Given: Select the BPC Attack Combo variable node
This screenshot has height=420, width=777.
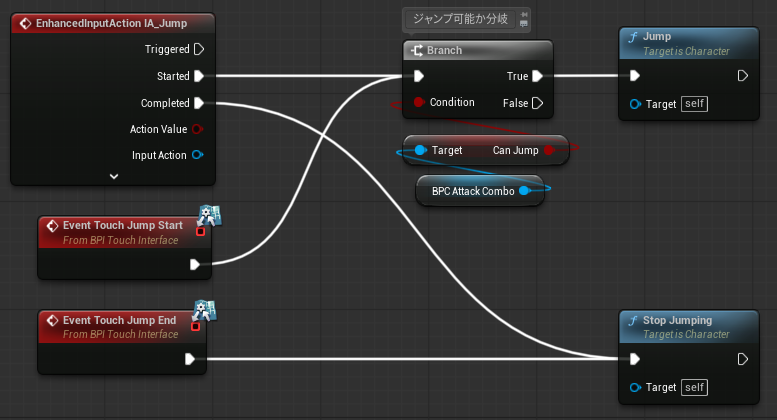Looking at the screenshot, I should tap(480, 191).
